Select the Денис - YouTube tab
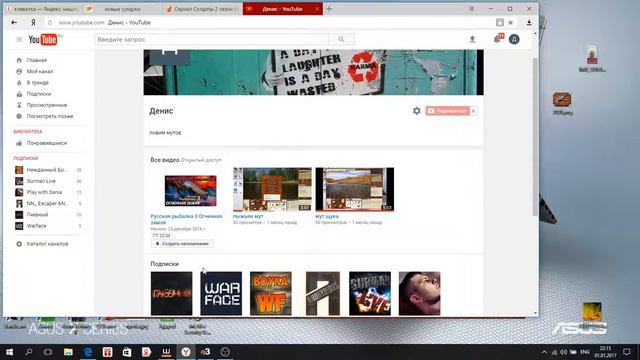 [x=282, y=9]
